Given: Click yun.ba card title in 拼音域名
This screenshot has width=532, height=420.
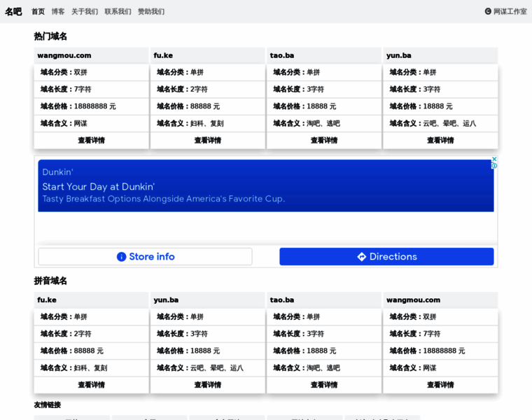Looking at the screenshot, I should pos(166,300).
